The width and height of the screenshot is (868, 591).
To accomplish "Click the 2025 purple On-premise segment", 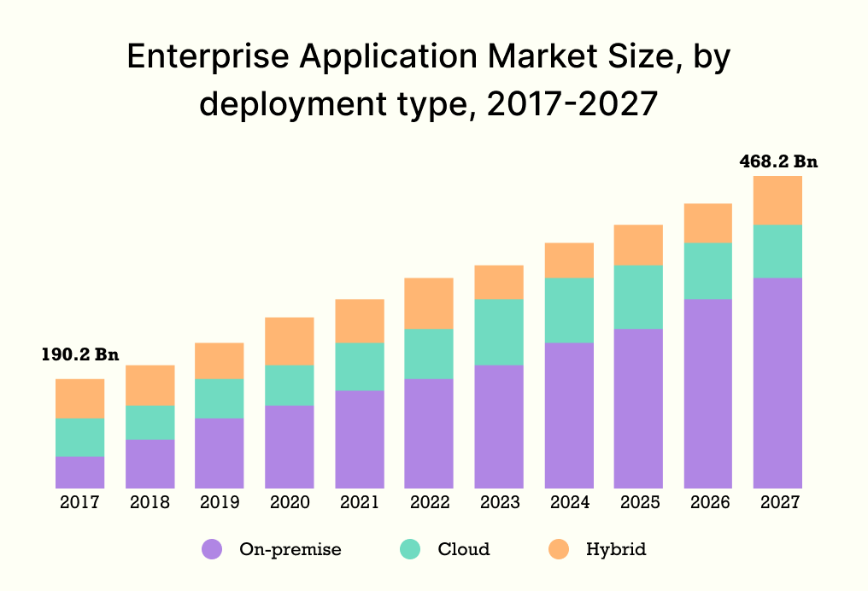I will pos(638,409).
